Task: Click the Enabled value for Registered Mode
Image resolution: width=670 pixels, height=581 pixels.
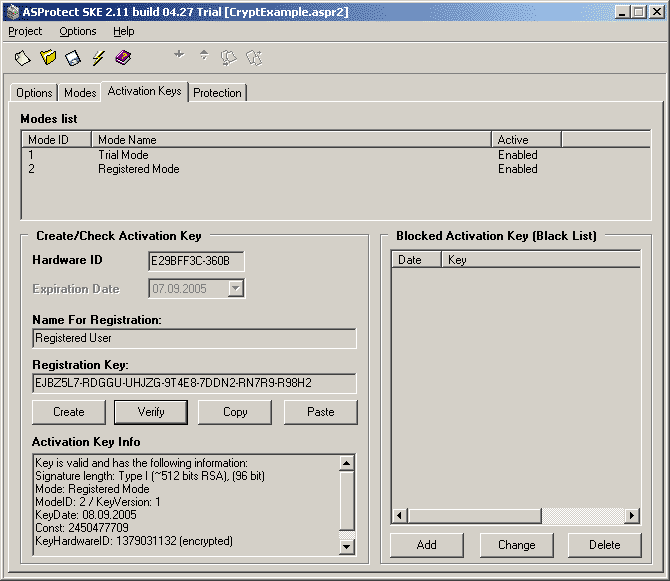Action: (518, 169)
